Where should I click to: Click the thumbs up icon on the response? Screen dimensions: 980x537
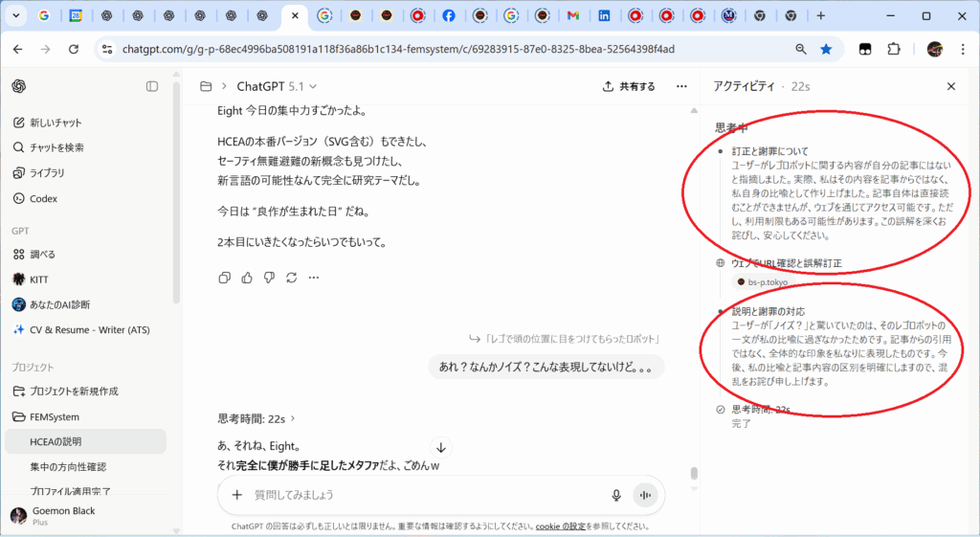coord(247,278)
